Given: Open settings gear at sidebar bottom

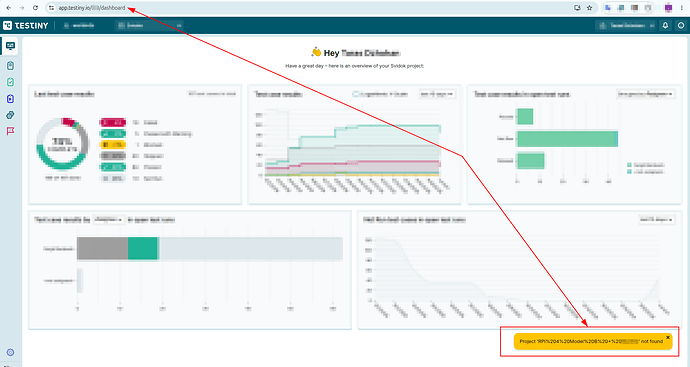Looking at the screenshot, I should click(x=11, y=352).
